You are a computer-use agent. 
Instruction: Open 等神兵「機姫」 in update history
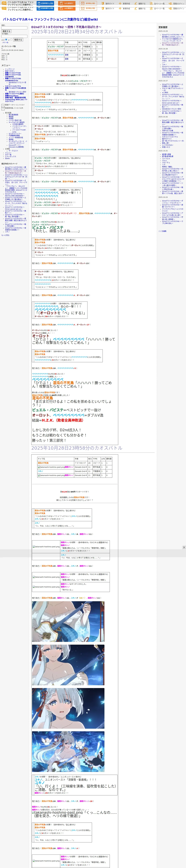(167, 167)
